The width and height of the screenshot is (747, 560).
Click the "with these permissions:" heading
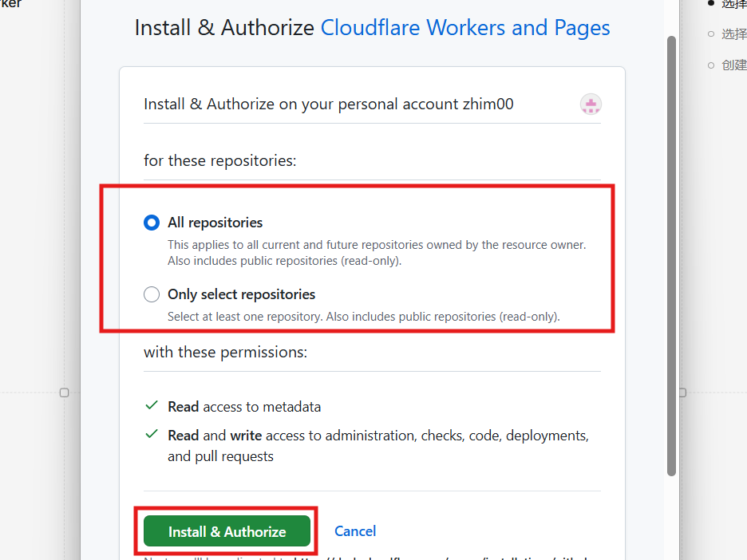pyautogui.click(x=225, y=352)
